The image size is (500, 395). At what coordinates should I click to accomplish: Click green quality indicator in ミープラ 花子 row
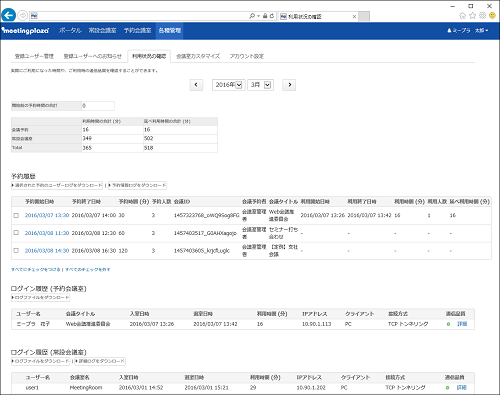[448, 324]
